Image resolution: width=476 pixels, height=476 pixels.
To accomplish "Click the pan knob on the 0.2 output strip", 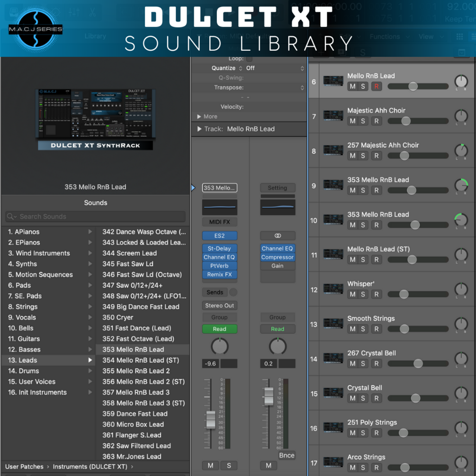I will pyautogui.click(x=278, y=346).
